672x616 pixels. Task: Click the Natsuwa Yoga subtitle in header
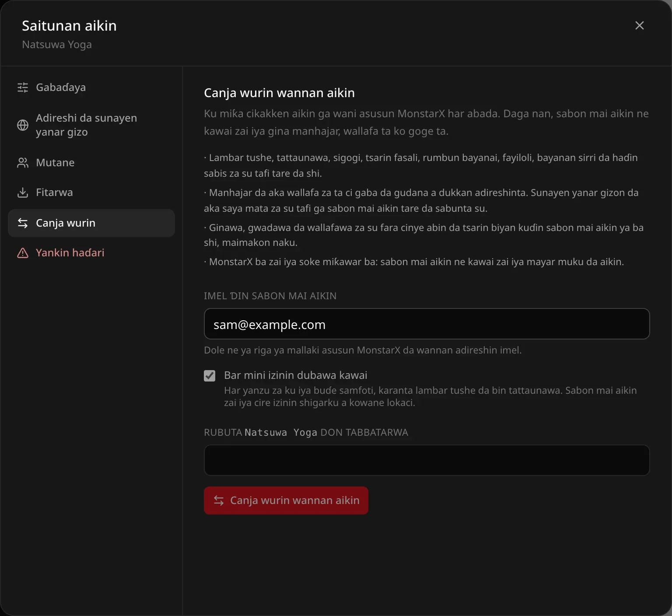click(57, 45)
